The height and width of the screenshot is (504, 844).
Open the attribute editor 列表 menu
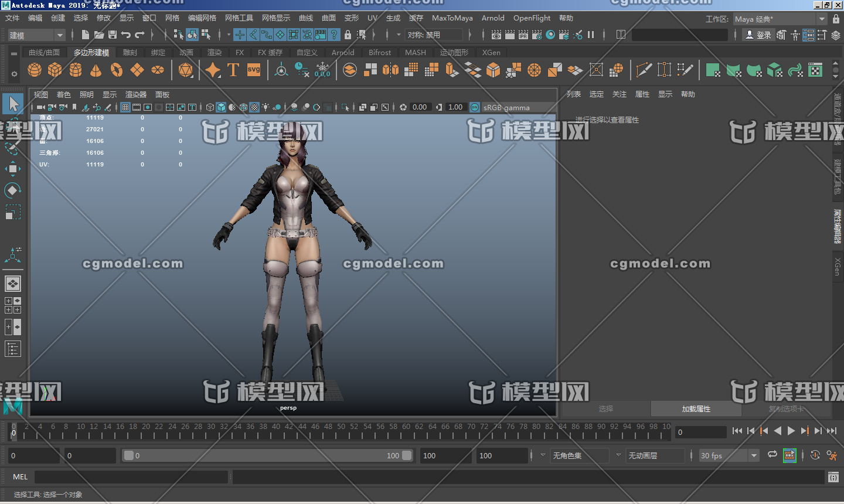pos(573,94)
